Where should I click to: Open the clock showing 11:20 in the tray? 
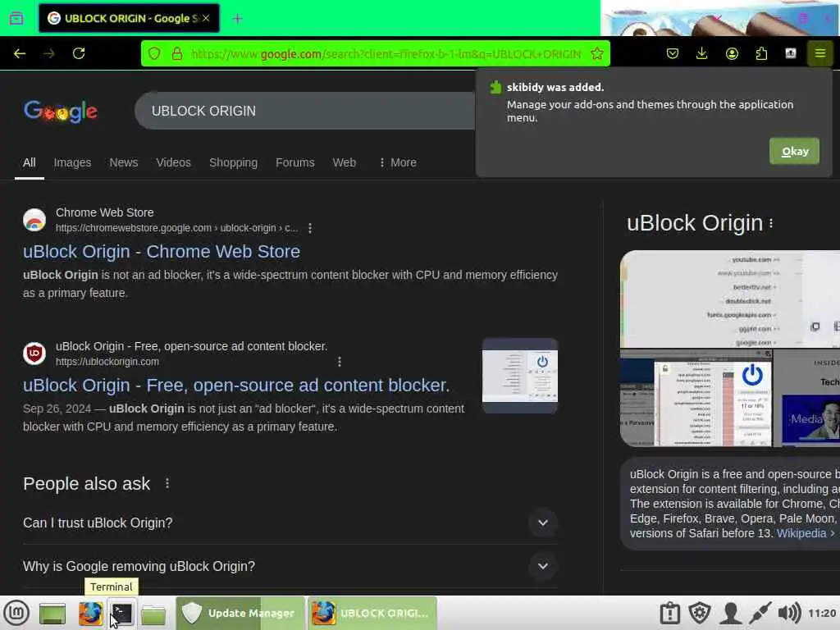tap(822, 614)
